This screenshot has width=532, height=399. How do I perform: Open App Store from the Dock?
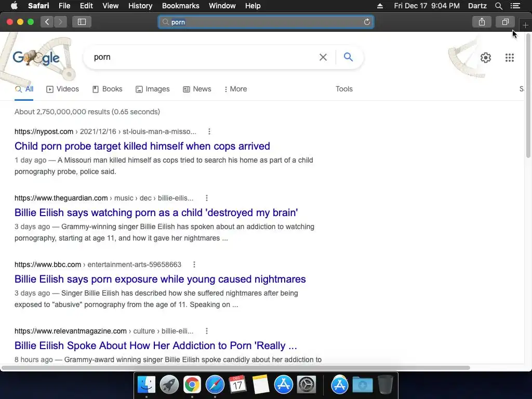[x=283, y=385]
